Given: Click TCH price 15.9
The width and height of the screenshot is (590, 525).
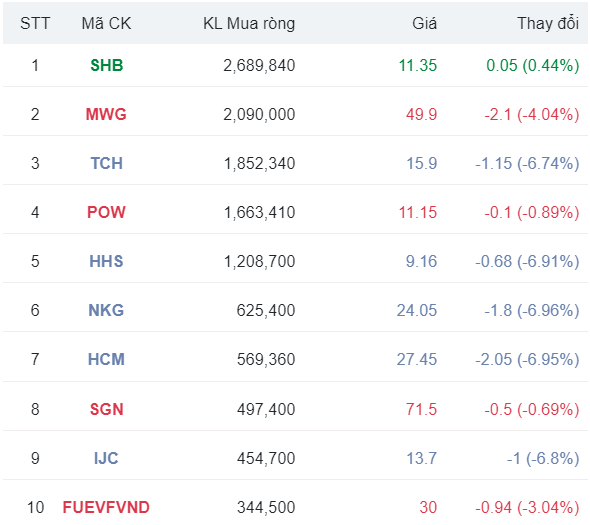Looking at the screenshot, I should click(x=422, y=163).
